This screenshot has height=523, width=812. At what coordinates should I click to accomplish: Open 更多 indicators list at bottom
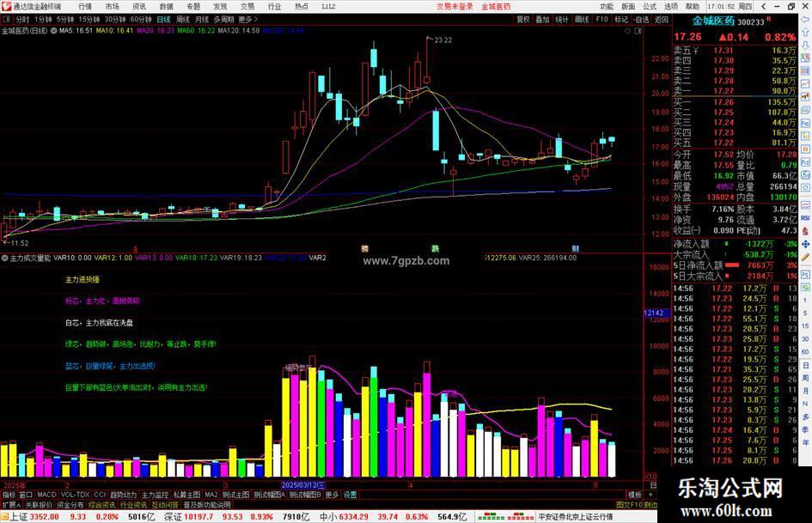coord(332,495)
